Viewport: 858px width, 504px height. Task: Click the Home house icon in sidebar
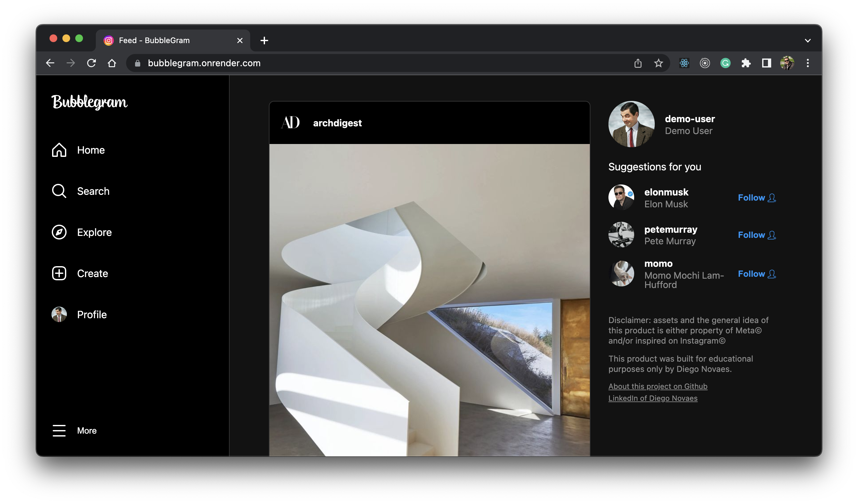pos(59,150)
